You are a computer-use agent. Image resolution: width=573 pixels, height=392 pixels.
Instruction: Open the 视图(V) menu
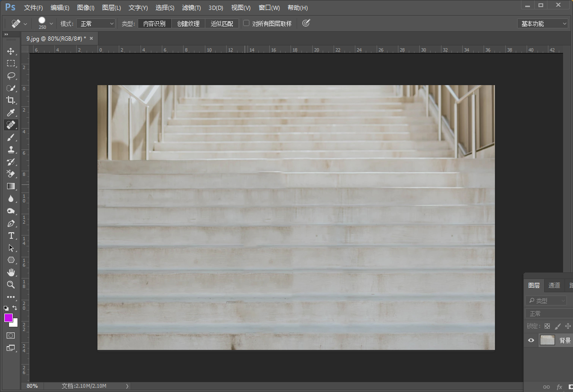click(x=241, y=8)
